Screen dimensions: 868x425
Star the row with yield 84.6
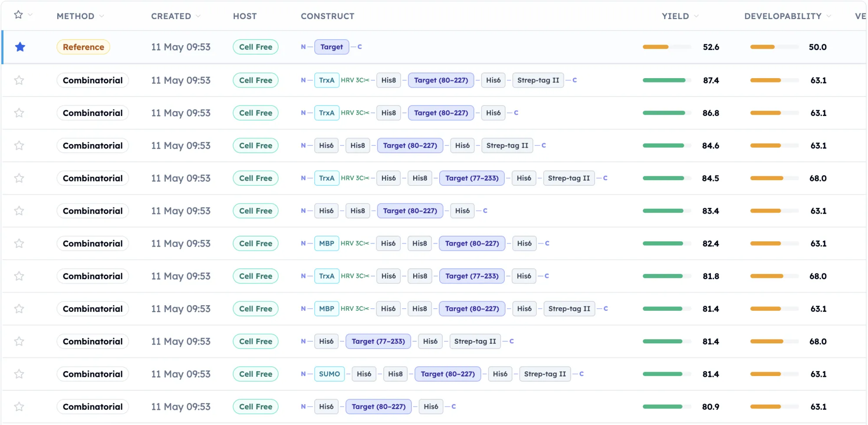[19, 145]
